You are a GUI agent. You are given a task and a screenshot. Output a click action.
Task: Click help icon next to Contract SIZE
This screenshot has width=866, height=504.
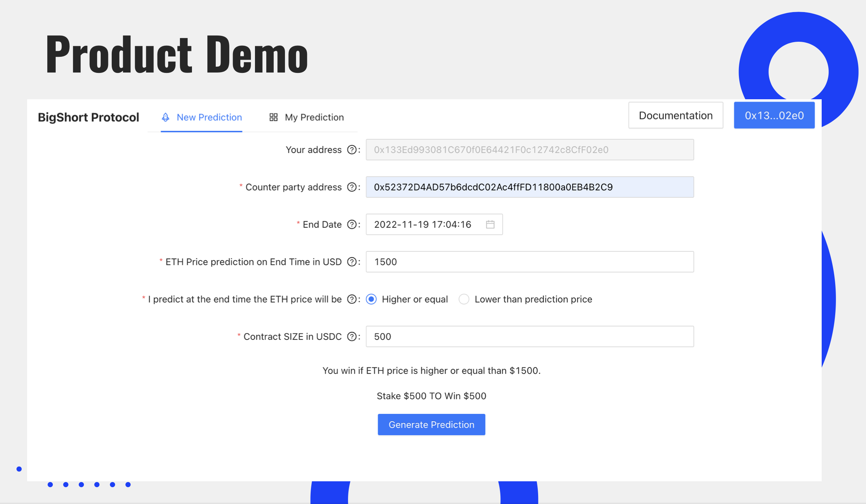pos(352,337)
